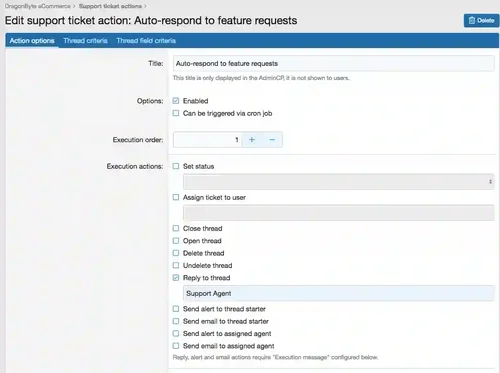The height and width of the screenshot is (373, 500).
Task: Decrease execution order with minus icon
Action: [x=272, y=140]
